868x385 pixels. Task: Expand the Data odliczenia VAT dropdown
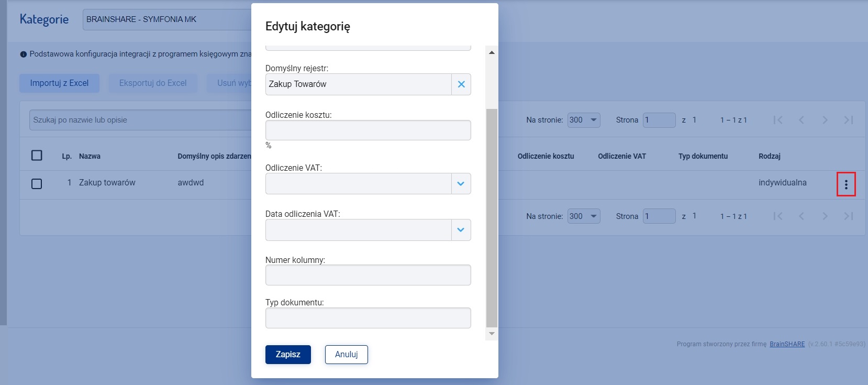[x=461, y=230]
